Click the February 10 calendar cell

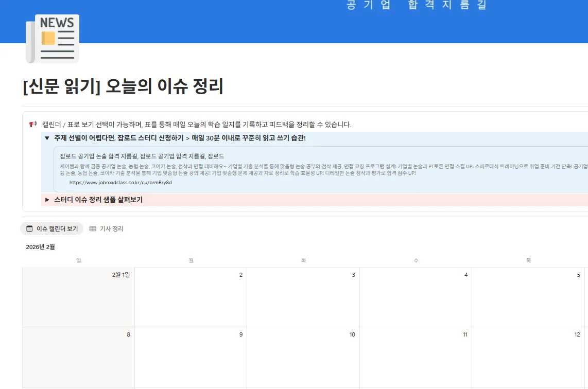click(303, 357)
